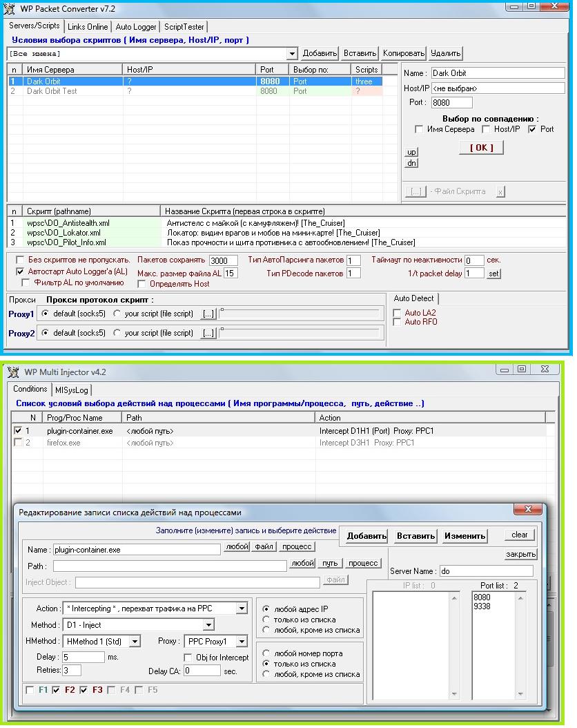Click the Name field containing Dark Orbit

click(x=498, y=73)
